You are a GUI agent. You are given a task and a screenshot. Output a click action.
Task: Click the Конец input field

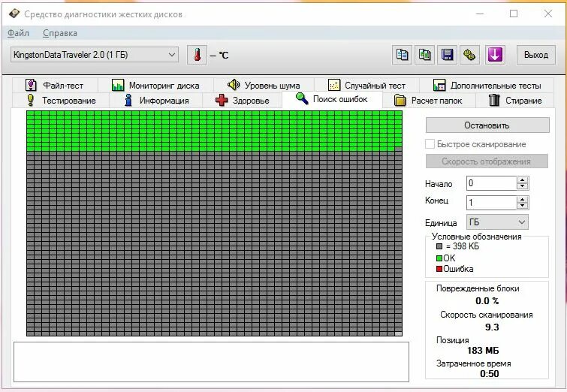tap(492, 203)
